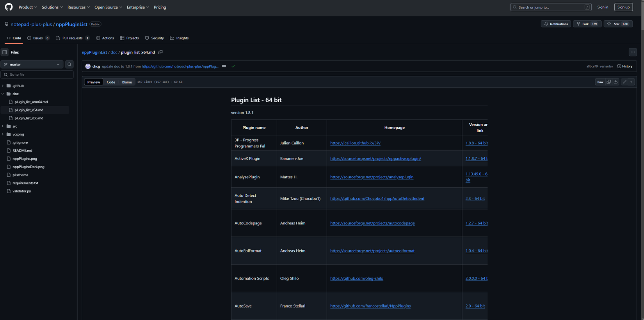
Task: Download the raw file icon
Action: tap(616, 82)
